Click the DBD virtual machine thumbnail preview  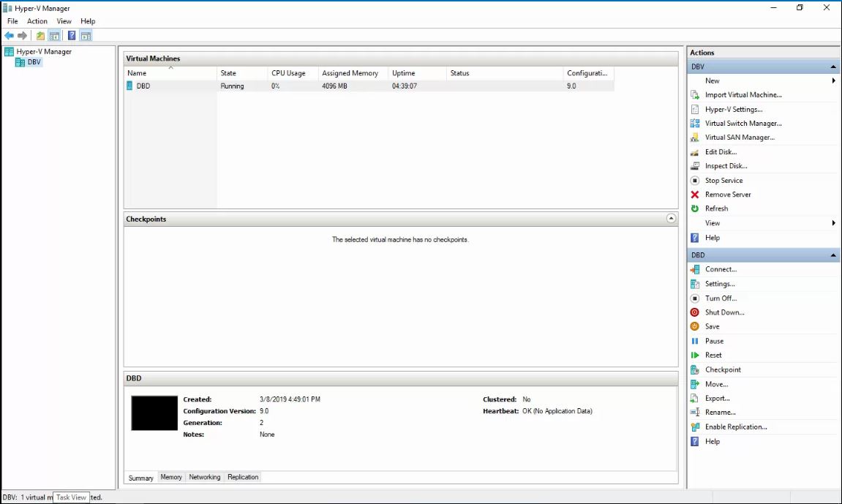154,413
